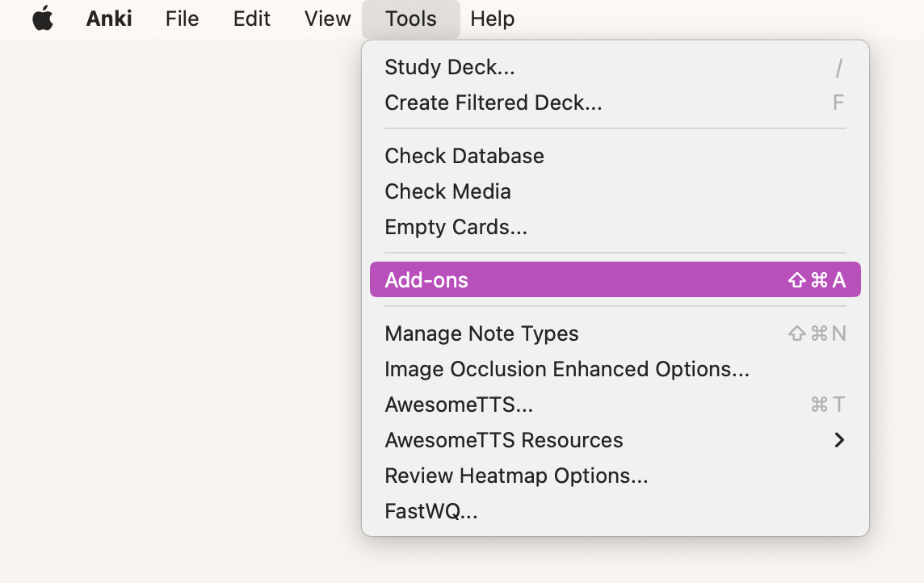The image size is (924, 583).
Task: Open the Edit menu
Action: pos(252,19)
